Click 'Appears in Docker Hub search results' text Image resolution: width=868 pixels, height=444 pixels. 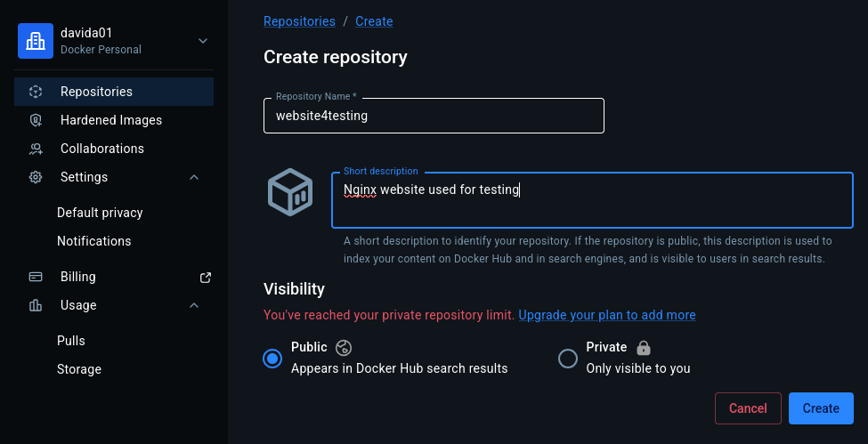click(x=399, y=368)
